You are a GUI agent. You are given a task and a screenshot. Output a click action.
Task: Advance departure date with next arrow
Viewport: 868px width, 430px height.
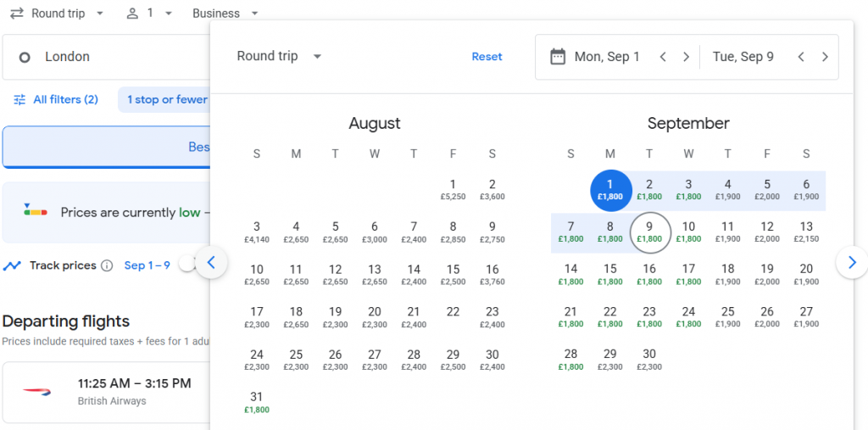click(686, 57)
